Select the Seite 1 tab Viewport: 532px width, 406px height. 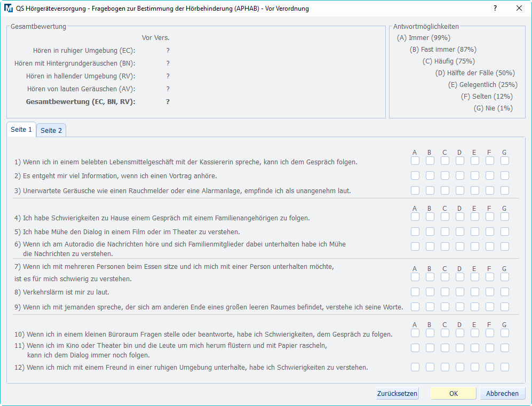[21, 130]
